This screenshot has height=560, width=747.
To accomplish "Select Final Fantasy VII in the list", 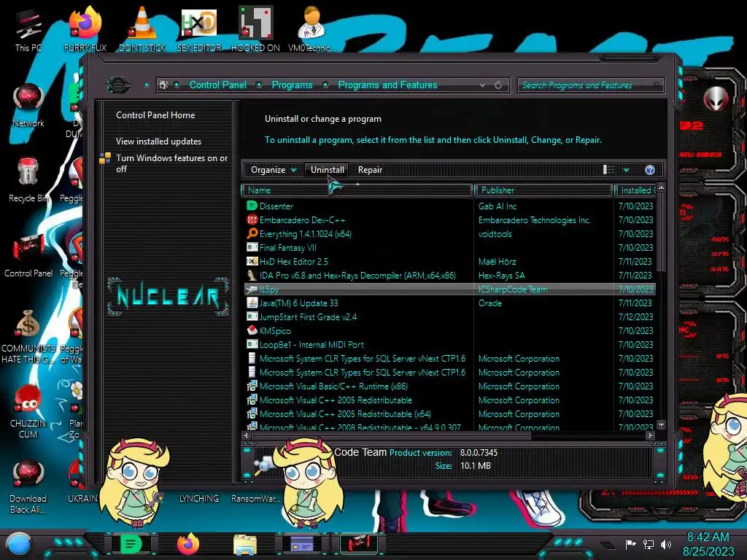I will coord(449,248).
